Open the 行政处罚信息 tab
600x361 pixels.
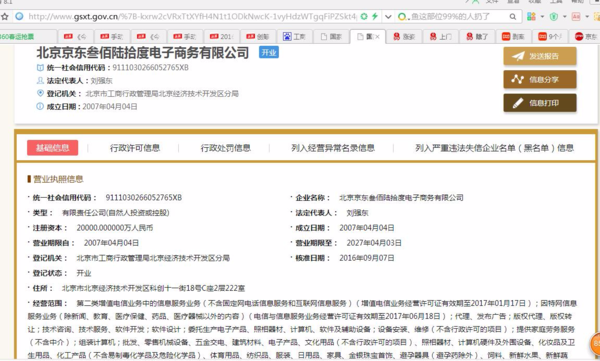[226, 148]
